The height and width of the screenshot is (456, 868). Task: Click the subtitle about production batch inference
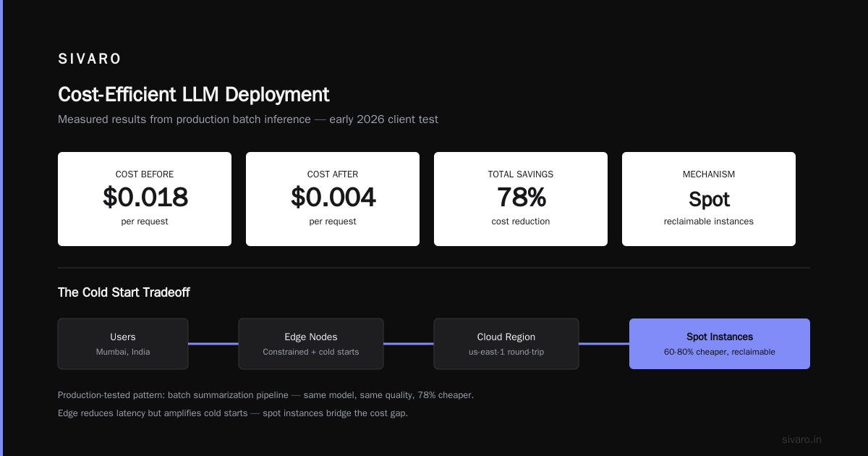click(248, 119)
